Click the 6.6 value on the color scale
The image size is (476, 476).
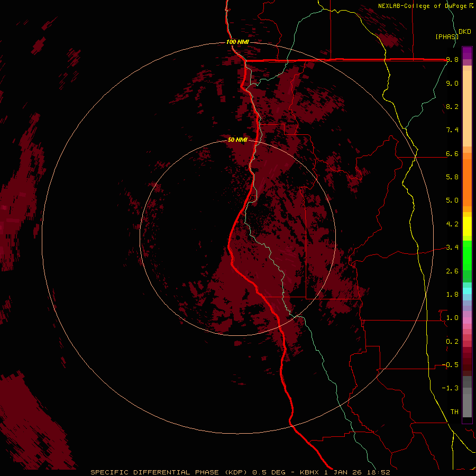[x=452, y=153]
